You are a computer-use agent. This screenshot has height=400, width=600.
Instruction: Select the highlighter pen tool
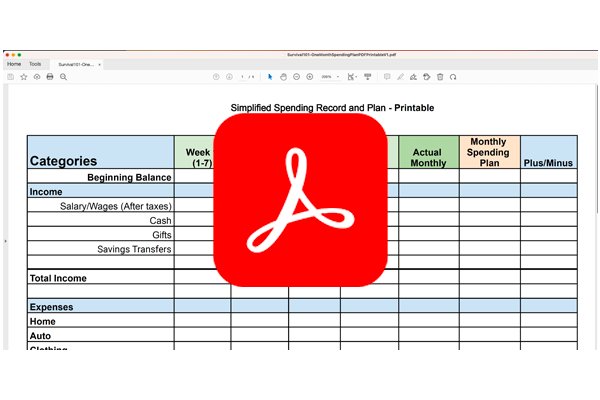(x=401, y=76)
